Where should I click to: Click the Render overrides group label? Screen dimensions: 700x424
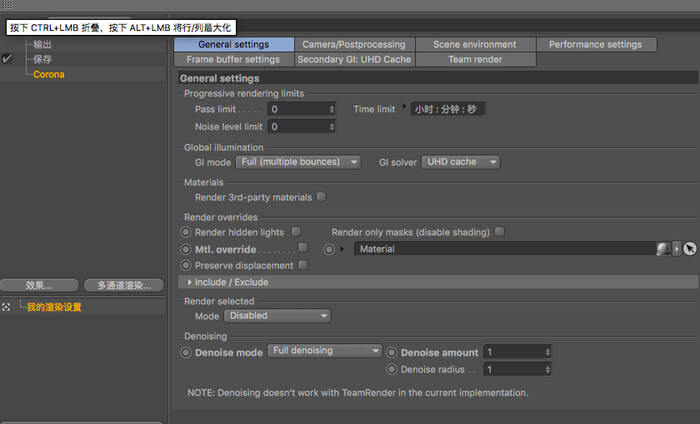pyautogui.click(x=221, y=217)
